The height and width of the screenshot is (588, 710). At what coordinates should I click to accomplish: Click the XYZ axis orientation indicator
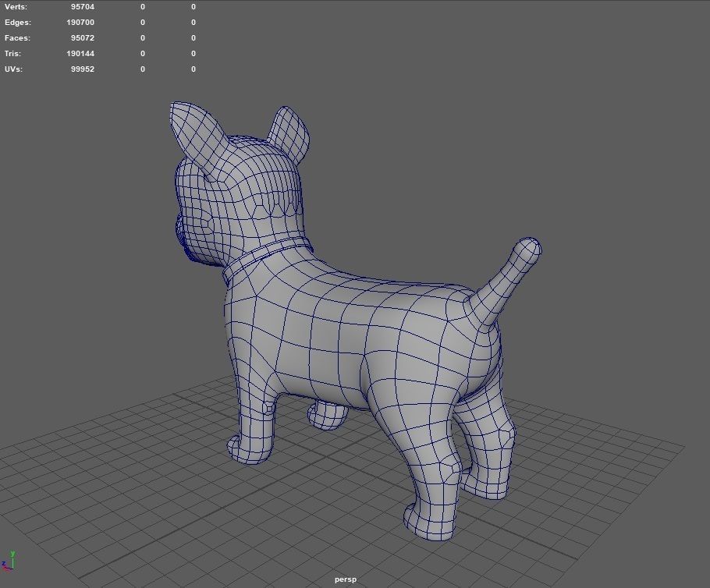click(x=8, y=561)
